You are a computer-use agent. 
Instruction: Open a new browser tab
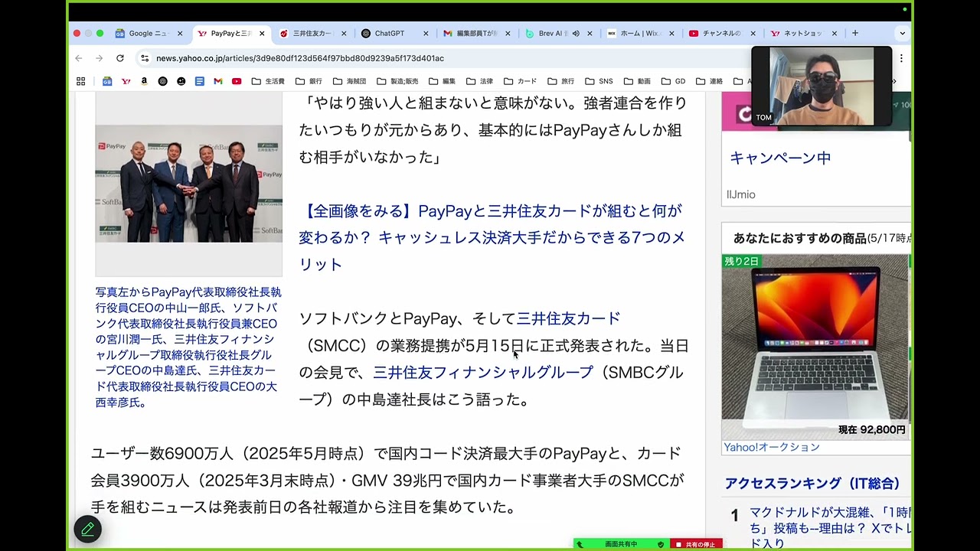[x=854, y=34]
